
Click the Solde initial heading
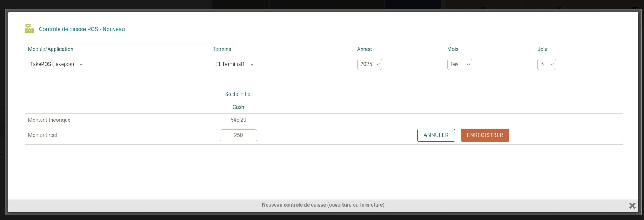[x=238, y=94]
